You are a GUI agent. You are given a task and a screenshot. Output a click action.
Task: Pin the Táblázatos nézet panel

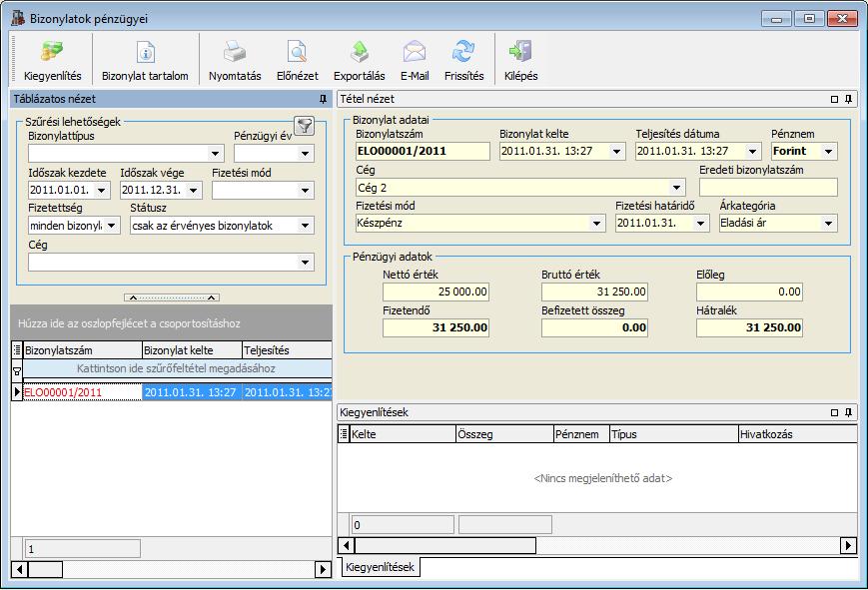(323, 99)
